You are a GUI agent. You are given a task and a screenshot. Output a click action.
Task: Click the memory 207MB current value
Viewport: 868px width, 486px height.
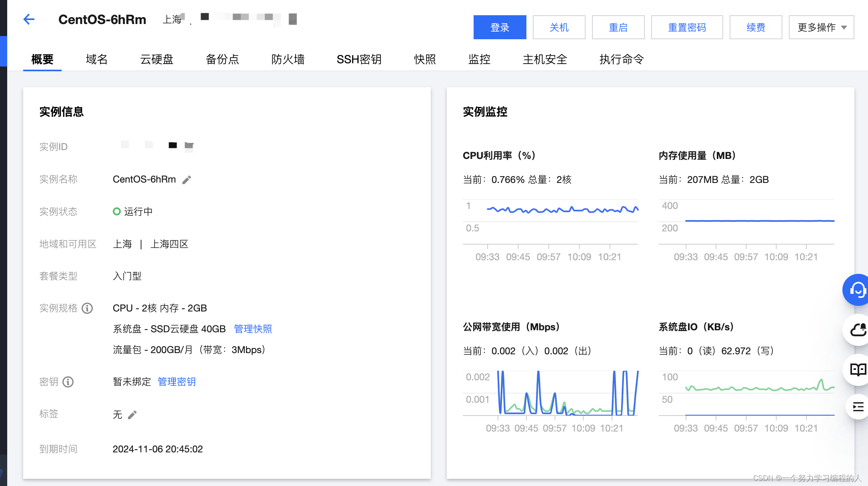pos(703,180)
